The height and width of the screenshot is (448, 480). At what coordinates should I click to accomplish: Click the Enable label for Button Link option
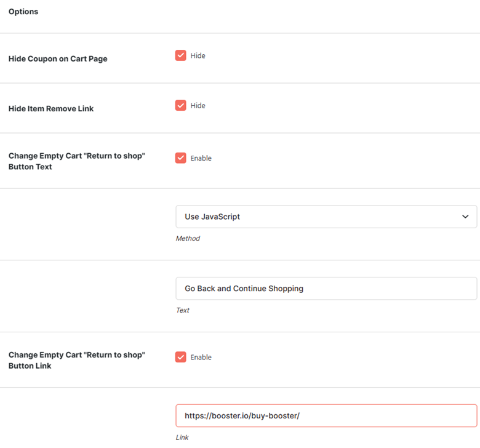tap(201, 358)
